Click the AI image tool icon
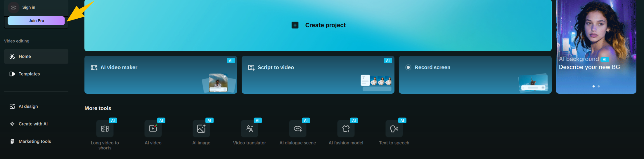644x159 pixels. point(201,129)
